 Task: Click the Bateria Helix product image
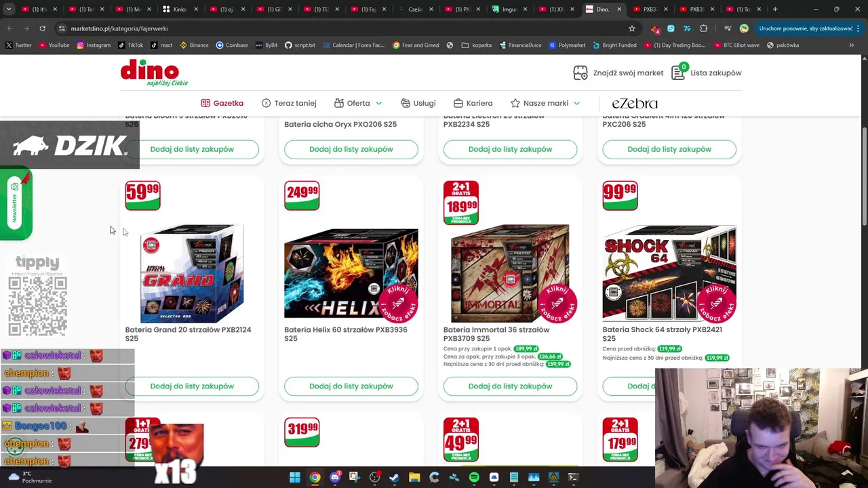[351, 274]
